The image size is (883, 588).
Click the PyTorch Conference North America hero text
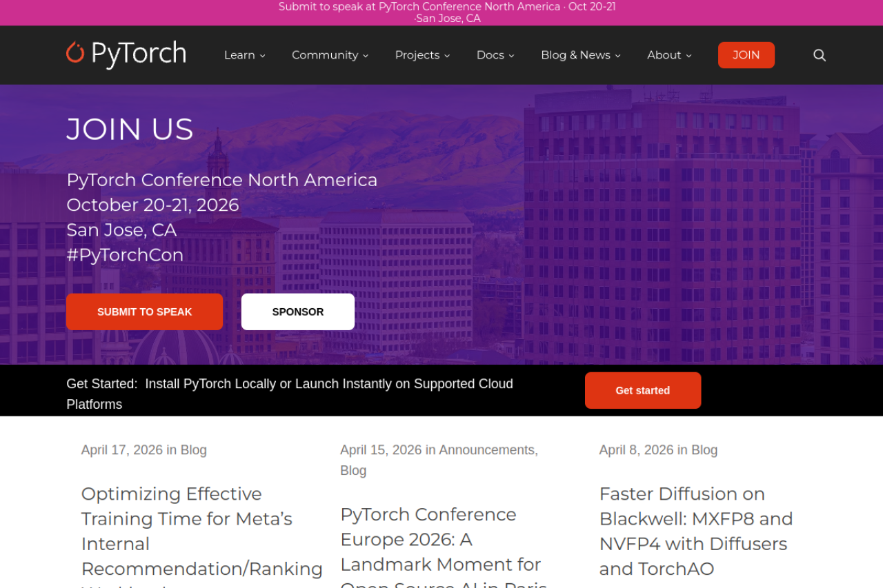222,180
